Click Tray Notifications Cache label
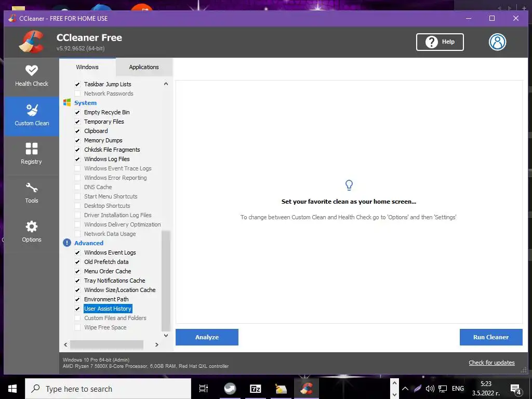 115,281
